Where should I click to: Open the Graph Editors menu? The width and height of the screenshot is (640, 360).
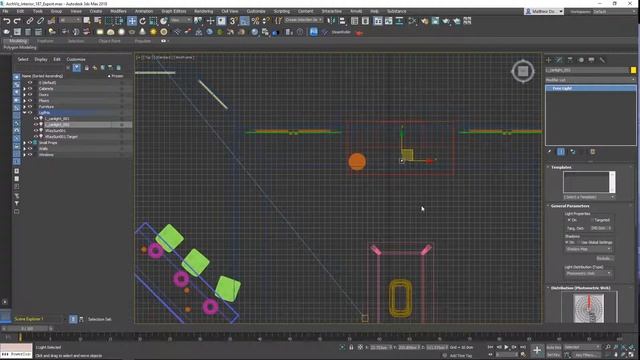click(x=174, y=11)
